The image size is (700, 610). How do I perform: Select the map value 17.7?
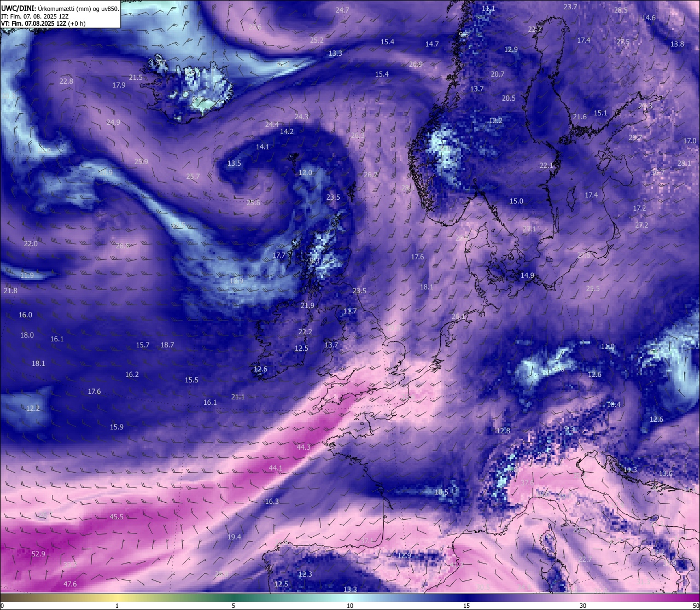point(279,255)
